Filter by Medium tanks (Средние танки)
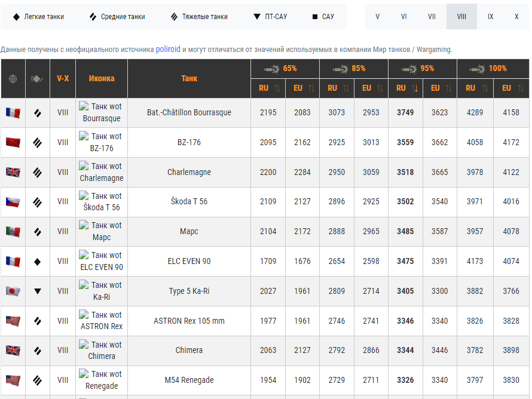The width and height of the screenshot is (532, 399). coord(117,17)
